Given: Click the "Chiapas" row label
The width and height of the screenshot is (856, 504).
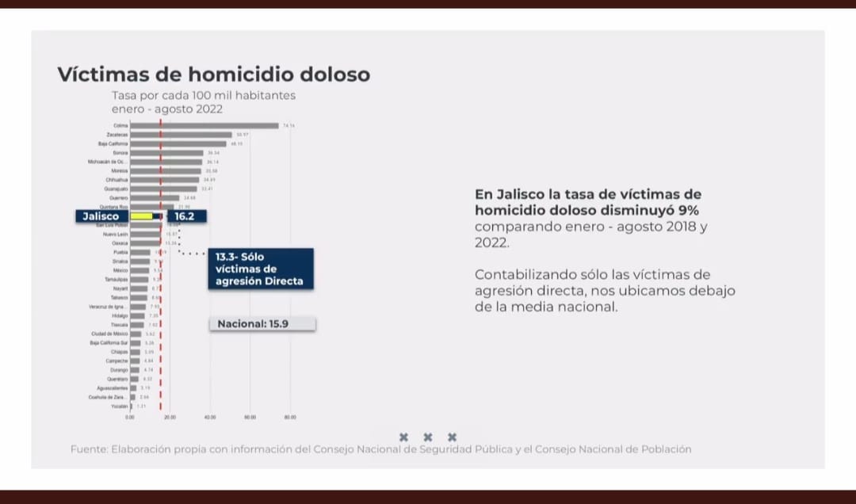Looking at the screenshot, I should click(119, 352).
